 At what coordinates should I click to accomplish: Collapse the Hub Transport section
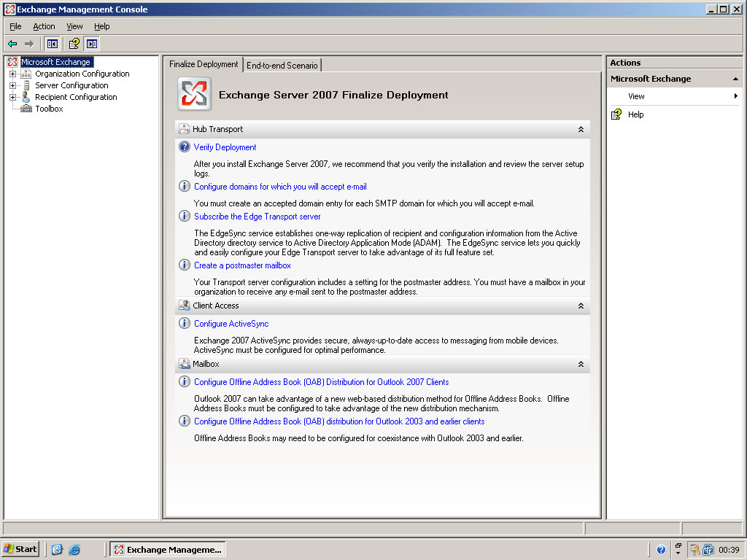coord(581,129)
